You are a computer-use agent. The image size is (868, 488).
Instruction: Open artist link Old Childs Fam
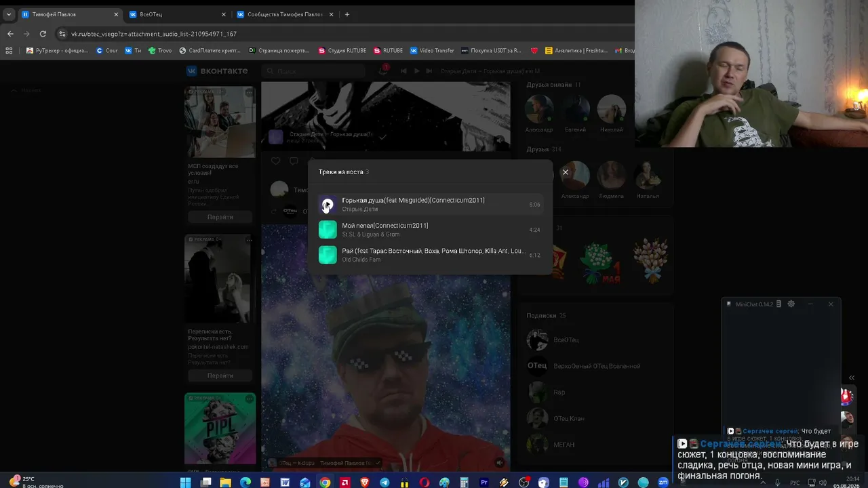tap(361, 260)
